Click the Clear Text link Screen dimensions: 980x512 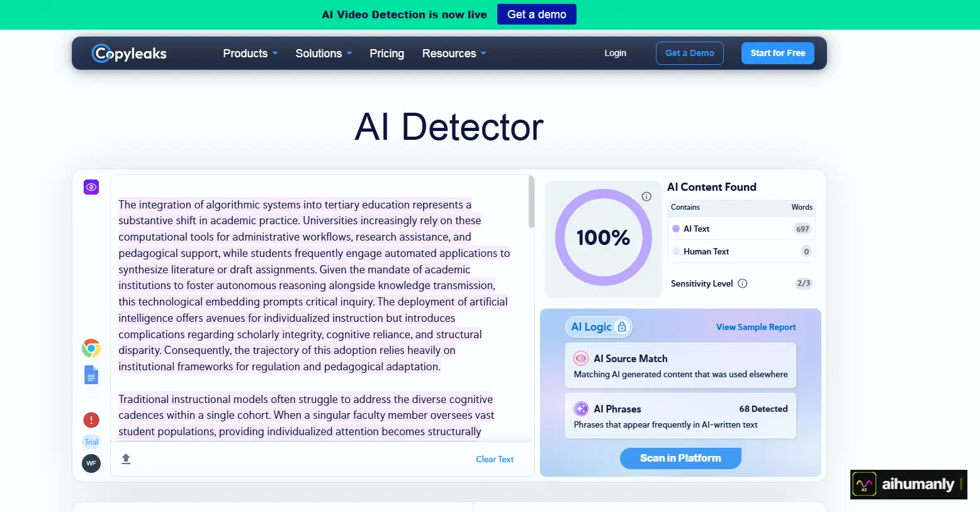(x=495, y=459)
